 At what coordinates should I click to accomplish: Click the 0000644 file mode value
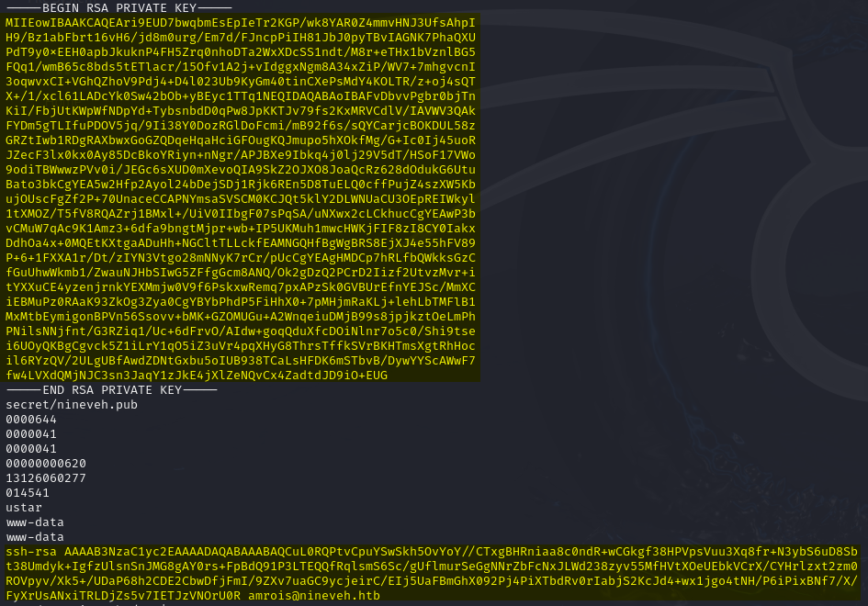(x=31, y=419)
